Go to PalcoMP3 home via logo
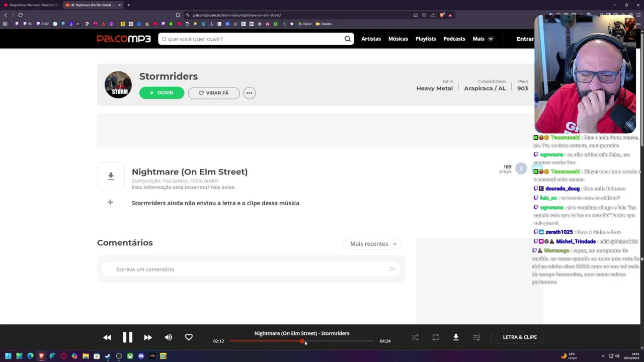 click(x=124, y=39)
